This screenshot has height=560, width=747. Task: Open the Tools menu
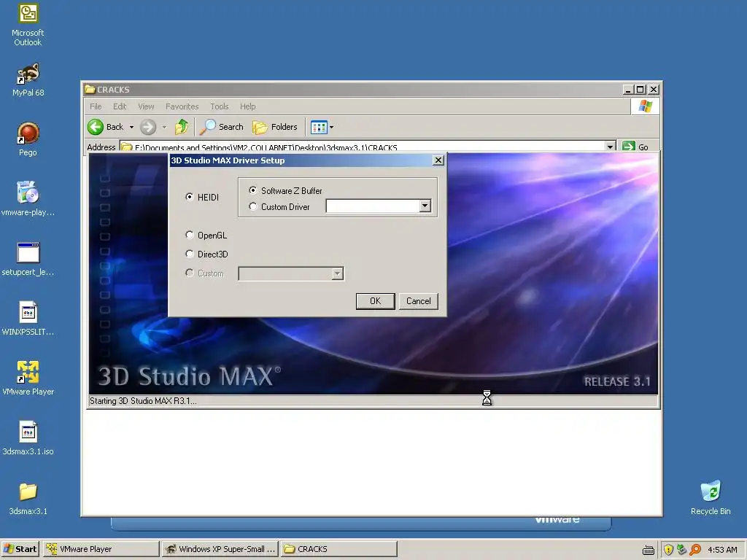point(219,106)
